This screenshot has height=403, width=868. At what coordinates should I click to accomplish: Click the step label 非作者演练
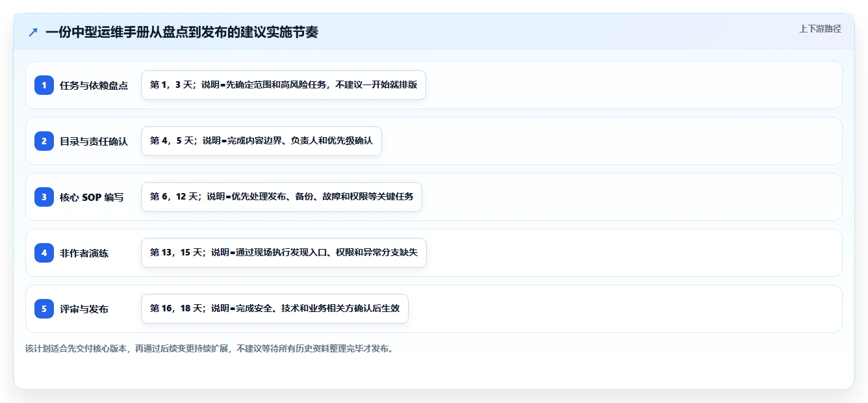click(84, 253)
